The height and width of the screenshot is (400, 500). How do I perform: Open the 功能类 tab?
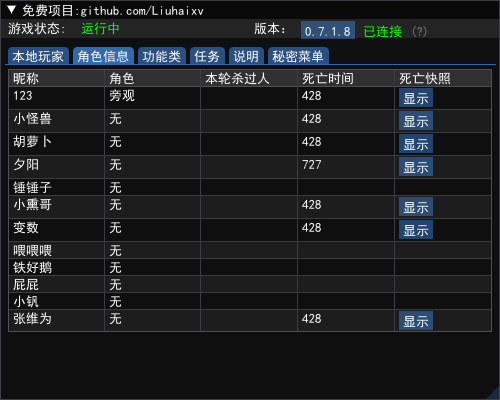point(162,56)
